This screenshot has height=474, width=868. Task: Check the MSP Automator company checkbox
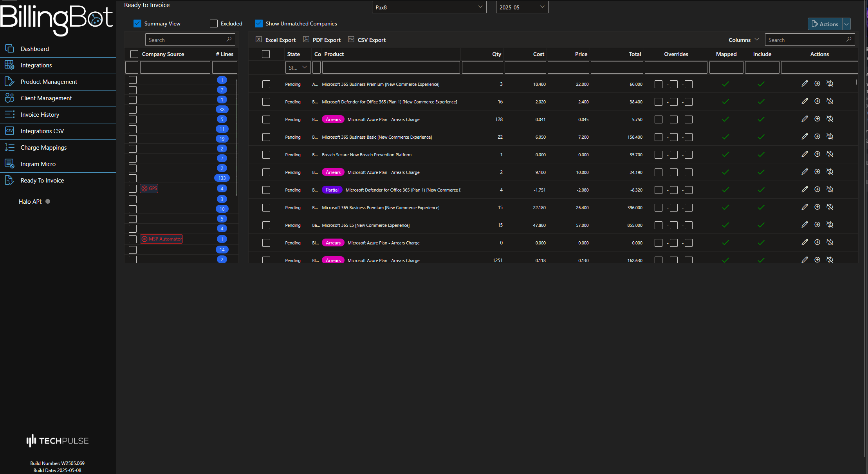pyautogui.click(x=133, y=239)
